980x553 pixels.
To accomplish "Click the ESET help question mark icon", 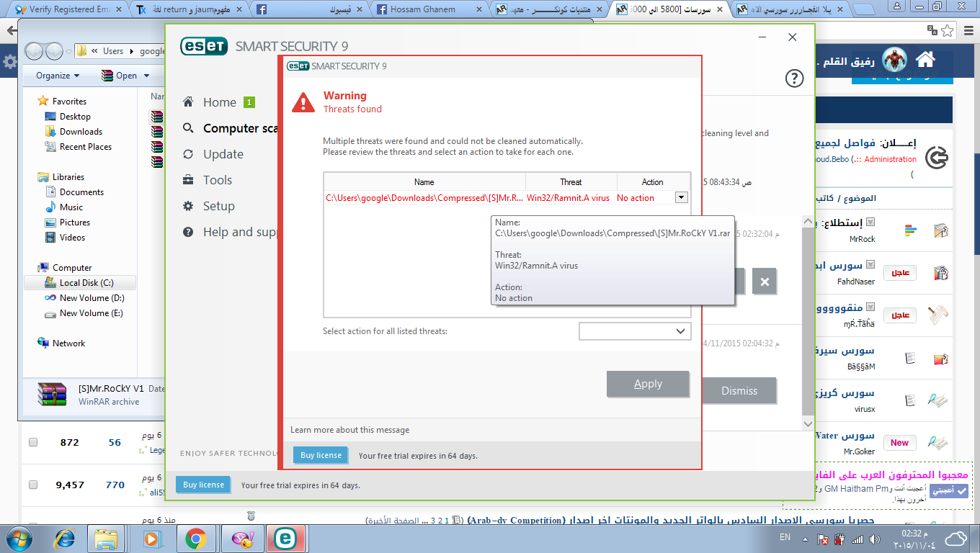I will (793, 78).
